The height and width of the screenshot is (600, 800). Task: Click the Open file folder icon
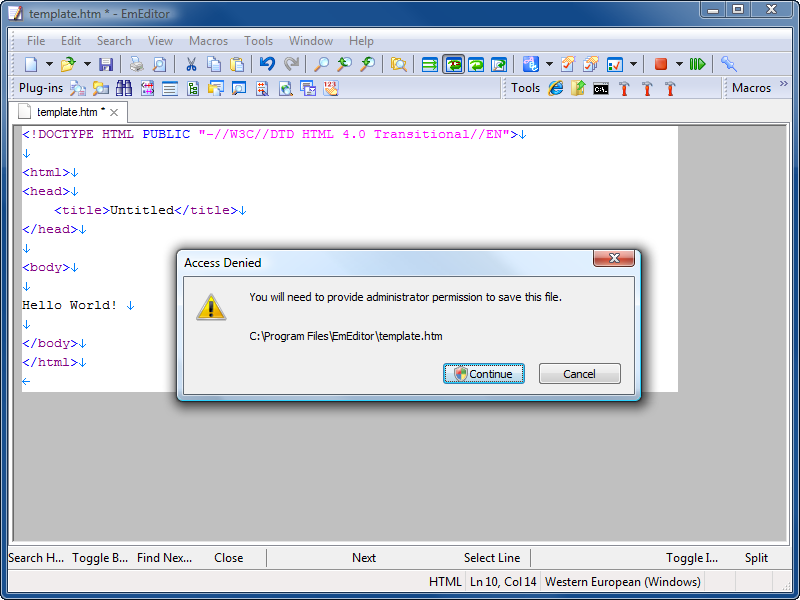(x=68, y=64)
